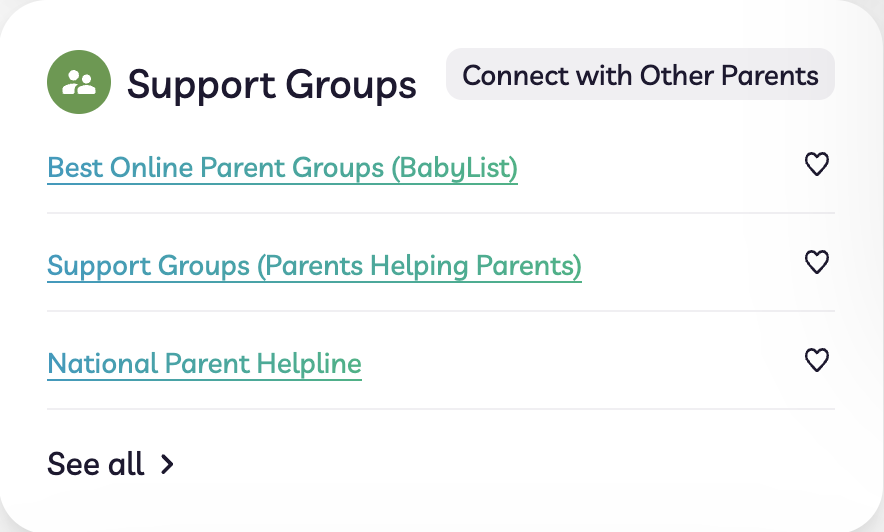Tap the middle heart outline icon
Image resolution: width=884 pixels, height=532 pixels.
(x=816, y=262)
